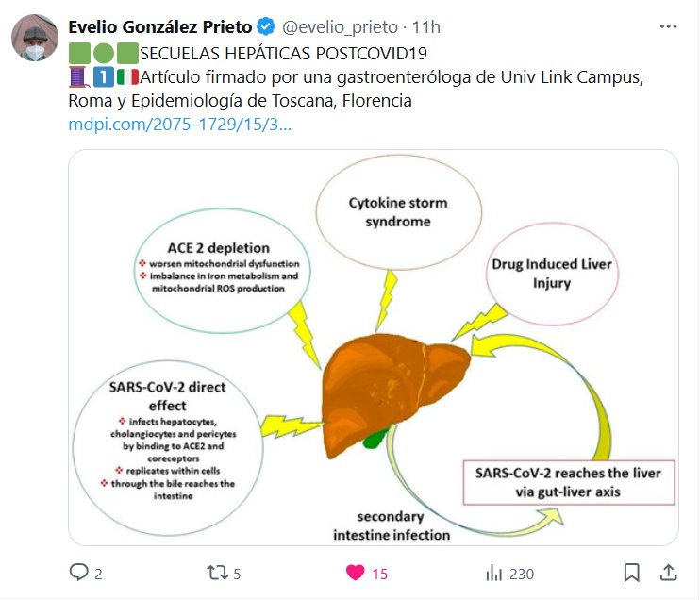Click the Drug Induced Liver Injury circle

[x=551, y=273]
